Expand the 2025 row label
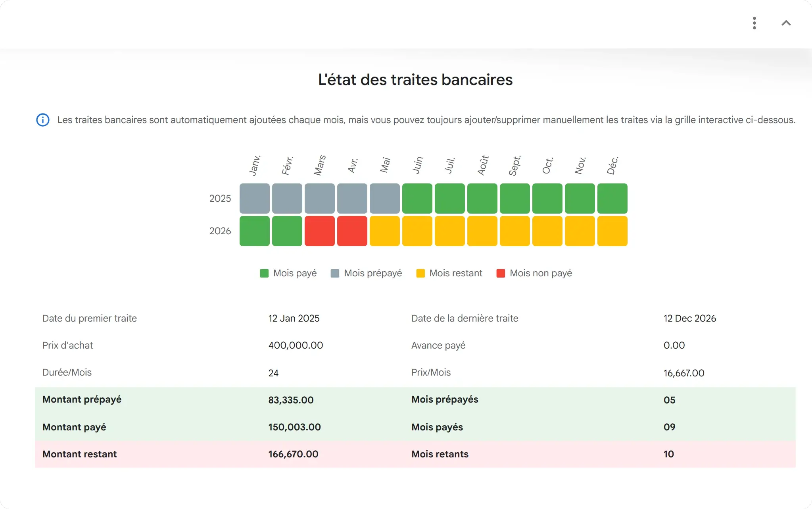Screen dimensions: 812x509 (221, 199)
